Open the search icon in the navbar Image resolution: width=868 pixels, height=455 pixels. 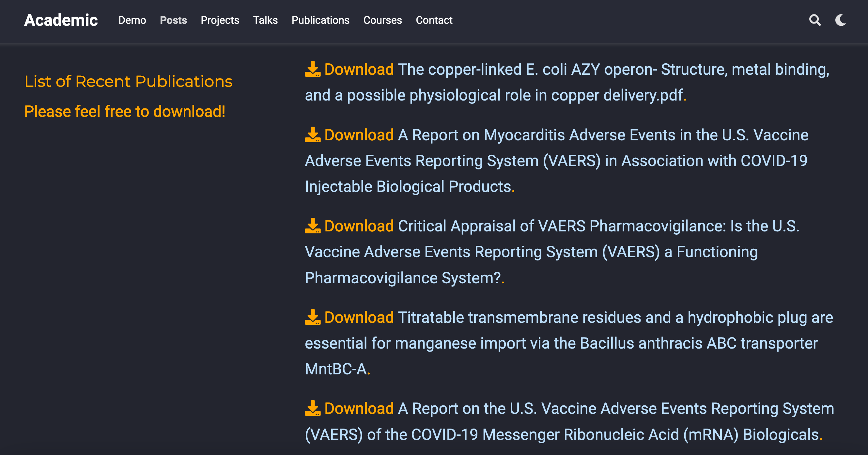pyautogui.click(x=815, y=20)
